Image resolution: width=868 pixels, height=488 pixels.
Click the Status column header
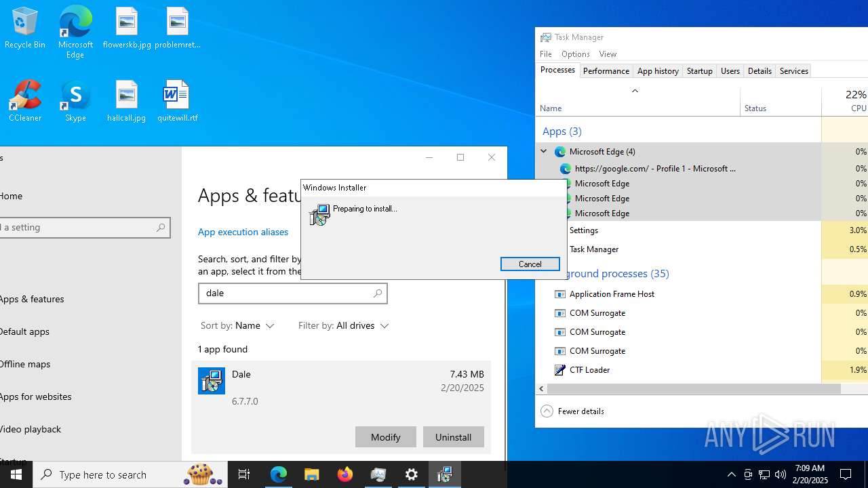(781, 102)
